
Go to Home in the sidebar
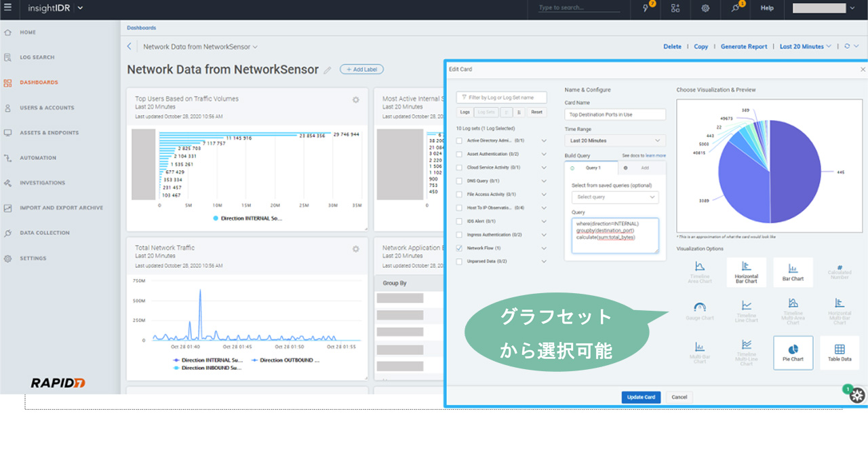28,33
